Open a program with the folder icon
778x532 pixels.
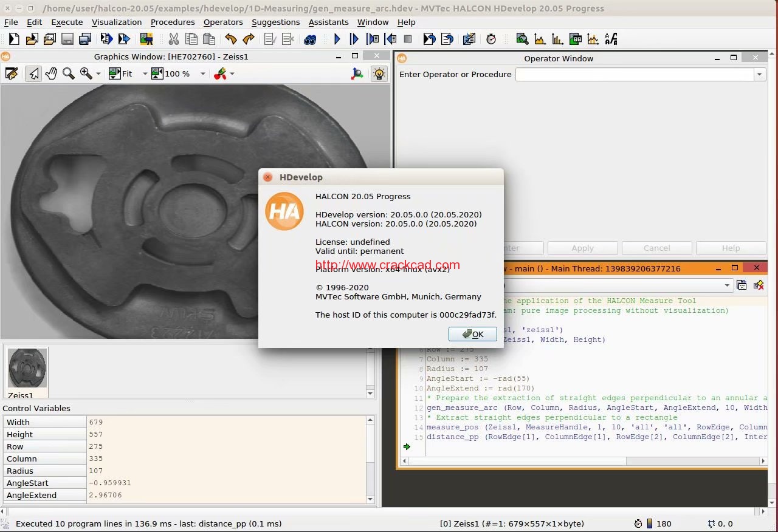[x=32, y=39]
